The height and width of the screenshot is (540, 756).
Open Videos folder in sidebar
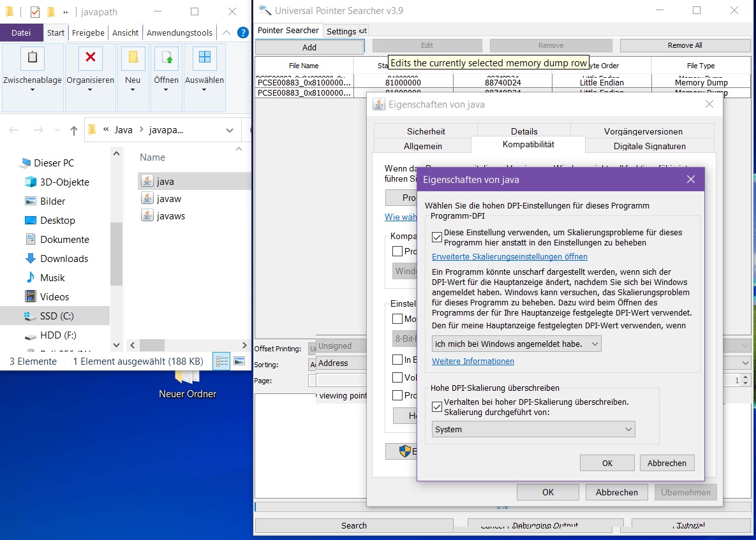click(54, 296)
